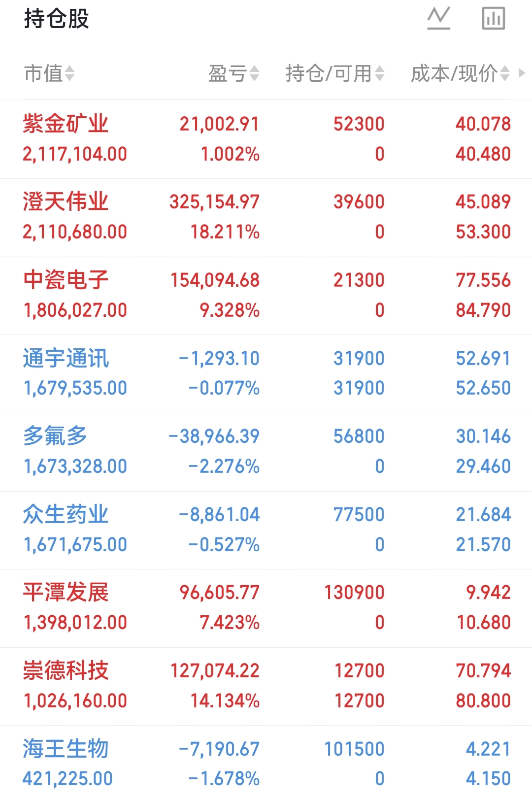The height and width of the screenshot is (799, 532).
Task: Tap the 海王生物 holding row
Action: tap(266, 763)
